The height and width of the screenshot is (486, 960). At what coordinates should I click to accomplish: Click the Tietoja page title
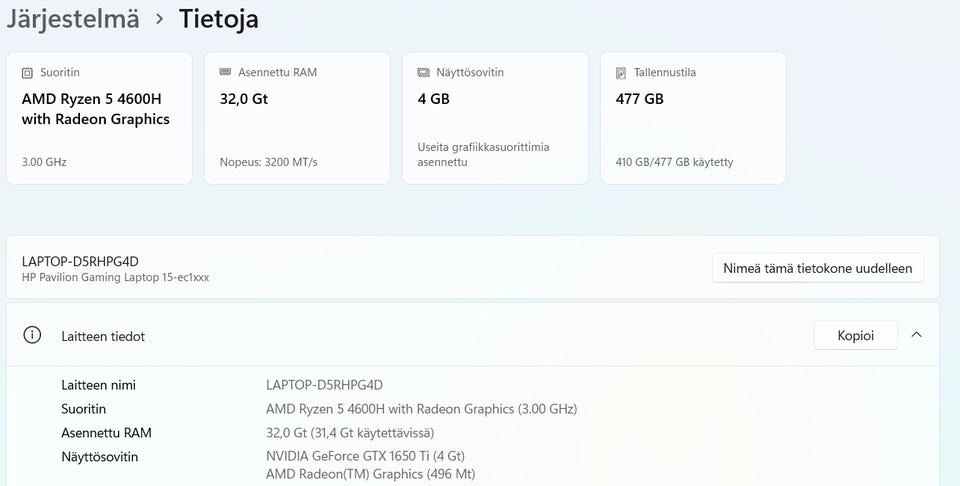(219, 18)
